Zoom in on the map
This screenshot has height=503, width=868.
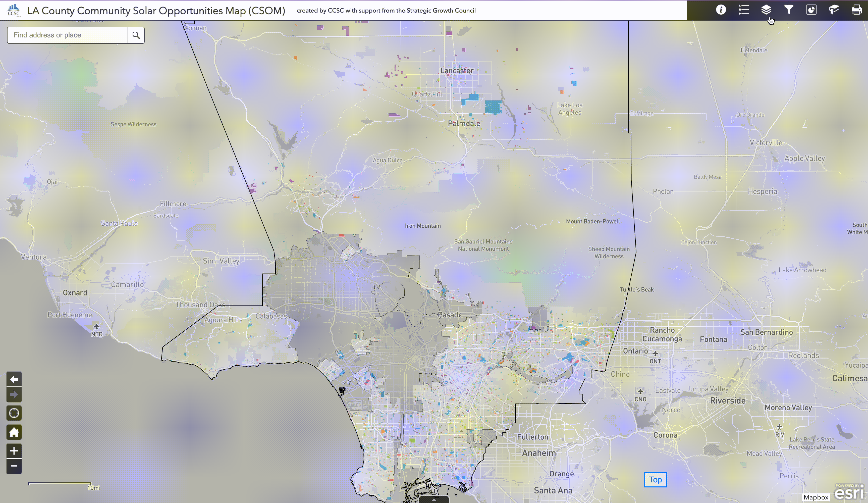(14, 451)
